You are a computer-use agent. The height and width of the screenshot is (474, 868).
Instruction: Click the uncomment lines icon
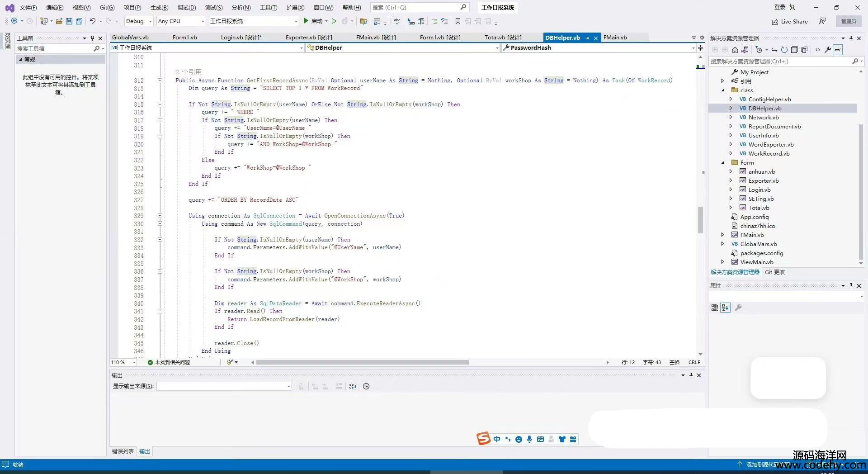coord(444,21)
